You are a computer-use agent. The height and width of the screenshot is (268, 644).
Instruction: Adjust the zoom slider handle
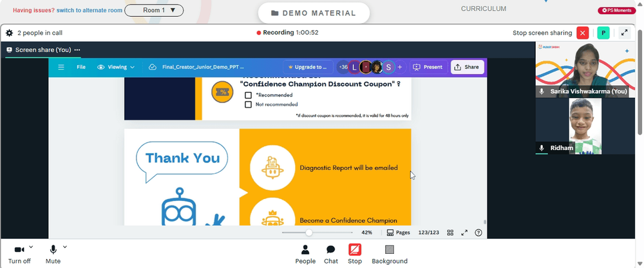point(309,233)
